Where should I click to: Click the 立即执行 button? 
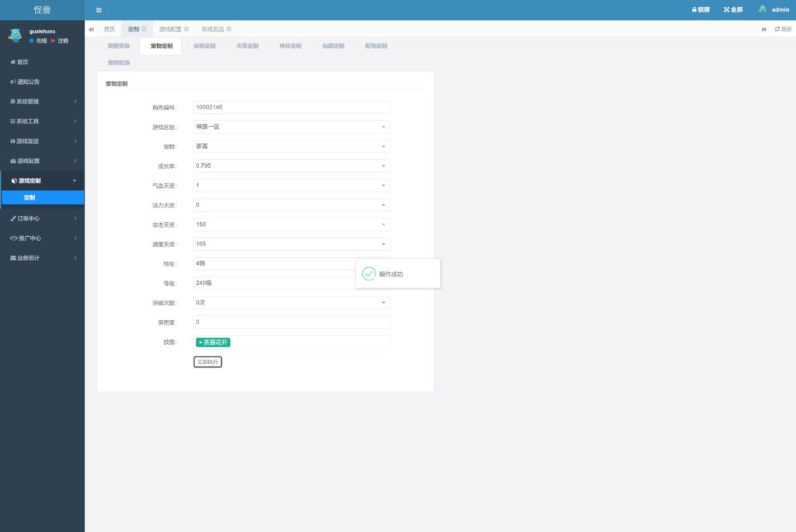(x=208, y=362)
